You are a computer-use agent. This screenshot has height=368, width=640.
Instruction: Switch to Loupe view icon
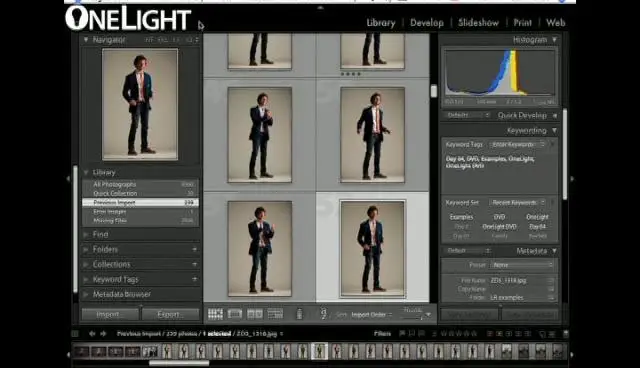pyautogui.click(x=235, y=314)
